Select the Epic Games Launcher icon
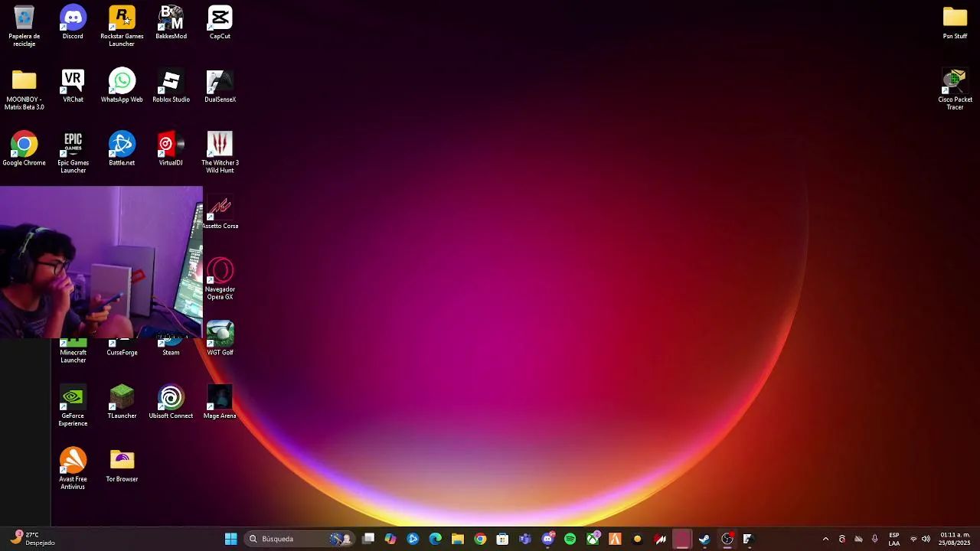This screenshot has width=980, height=551. [x=73, y=153]
